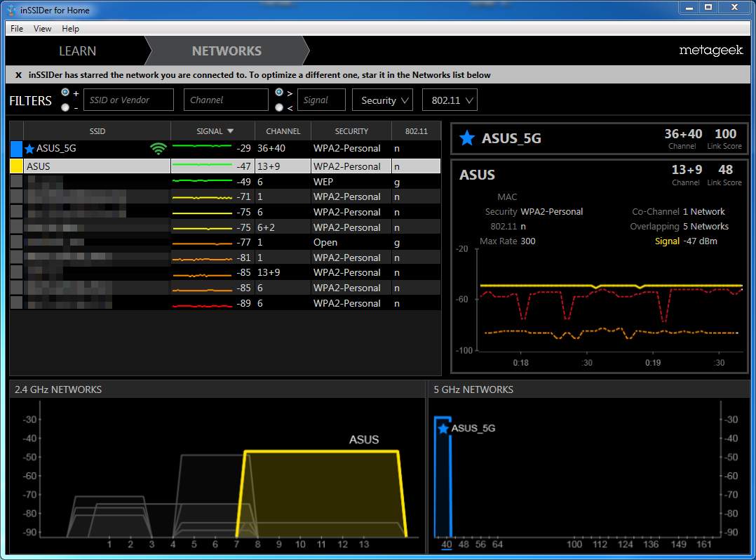Click the Channel filter field
The height and width of the screenshot is (560, 756).
point(226,100)
